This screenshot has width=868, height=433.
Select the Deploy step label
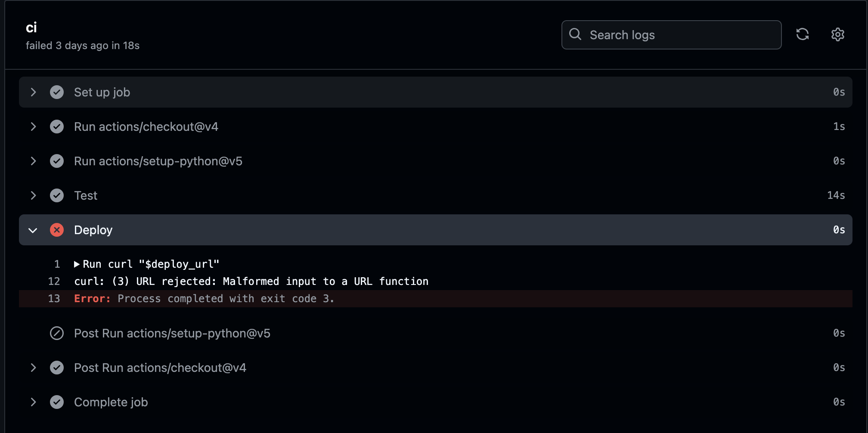coord(93,230)
